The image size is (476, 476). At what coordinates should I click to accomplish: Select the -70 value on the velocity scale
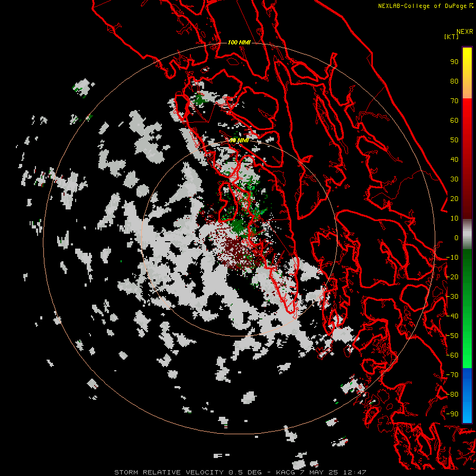(x=452, y=375)
